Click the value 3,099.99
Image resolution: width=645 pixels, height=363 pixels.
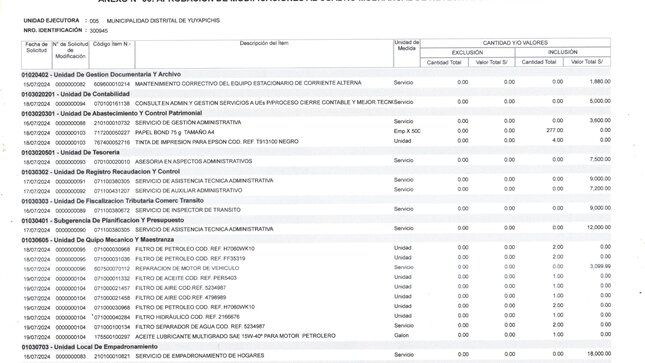(x=600, y=266)
